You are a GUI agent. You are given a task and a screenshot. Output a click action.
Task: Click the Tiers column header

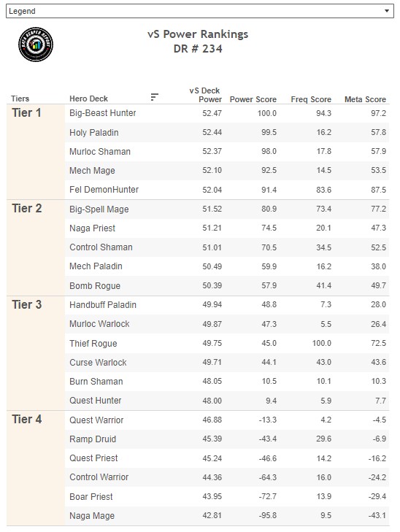point(20,99)
